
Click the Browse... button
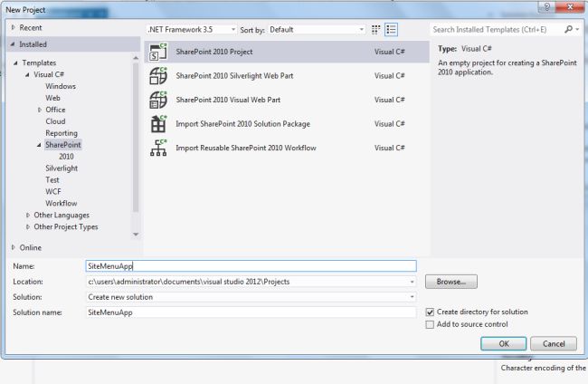(451, 282)
